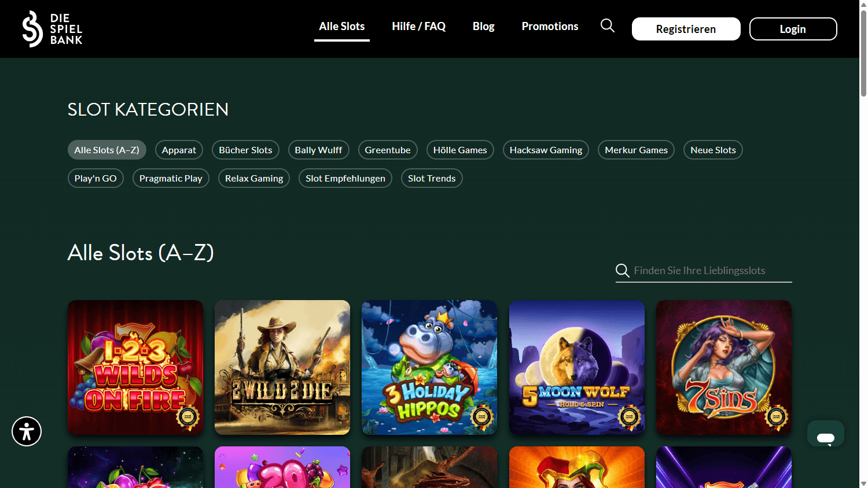Screen dimensions: 868x488
Task: Open the jester slot thumbnail in second row
Action: (577, 467)
